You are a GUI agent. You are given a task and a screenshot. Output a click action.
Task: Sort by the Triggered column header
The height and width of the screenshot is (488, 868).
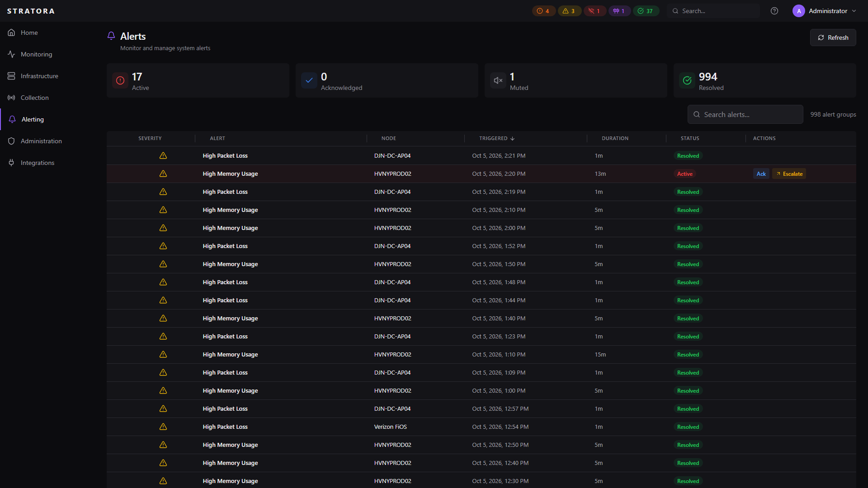point(497,138)
